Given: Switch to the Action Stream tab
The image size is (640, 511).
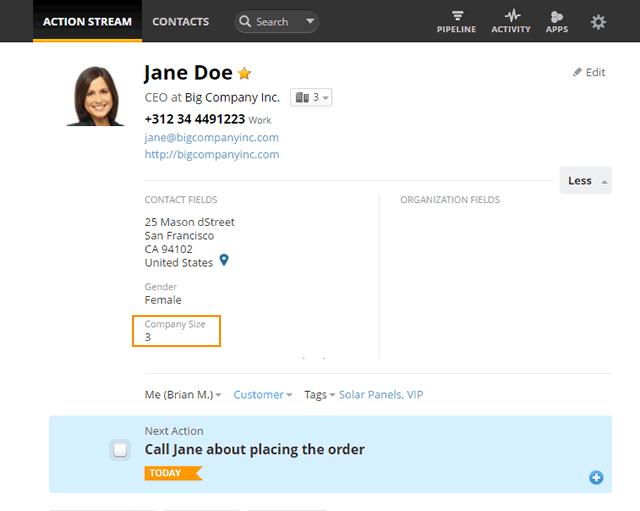Looking at the screenshot, I should pyautogui.click(x=87, y=21).
